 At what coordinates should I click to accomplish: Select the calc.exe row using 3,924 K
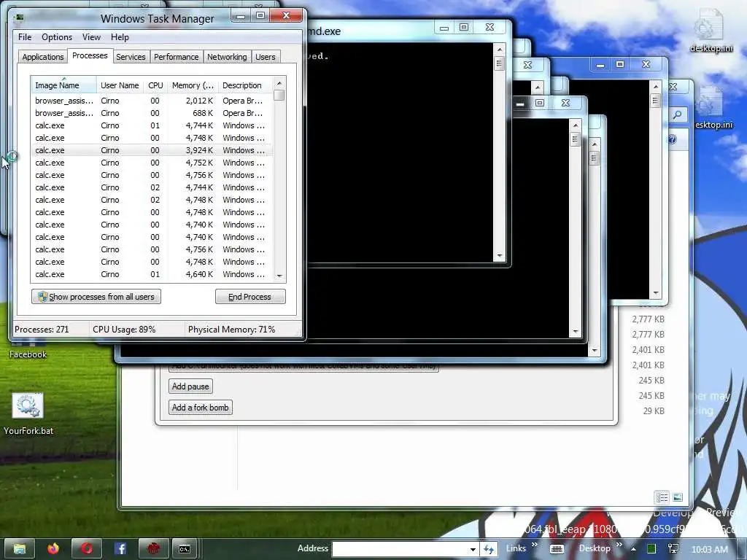[152, 150]
